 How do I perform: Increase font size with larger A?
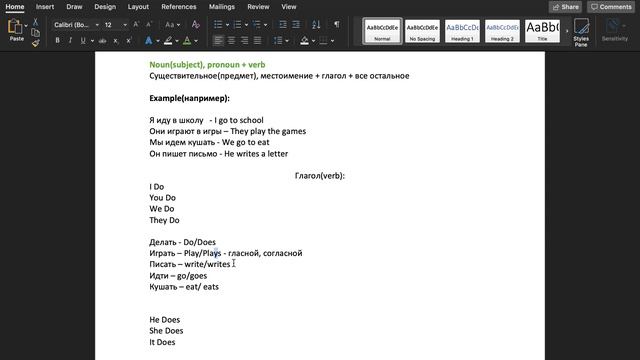[136, 25]
